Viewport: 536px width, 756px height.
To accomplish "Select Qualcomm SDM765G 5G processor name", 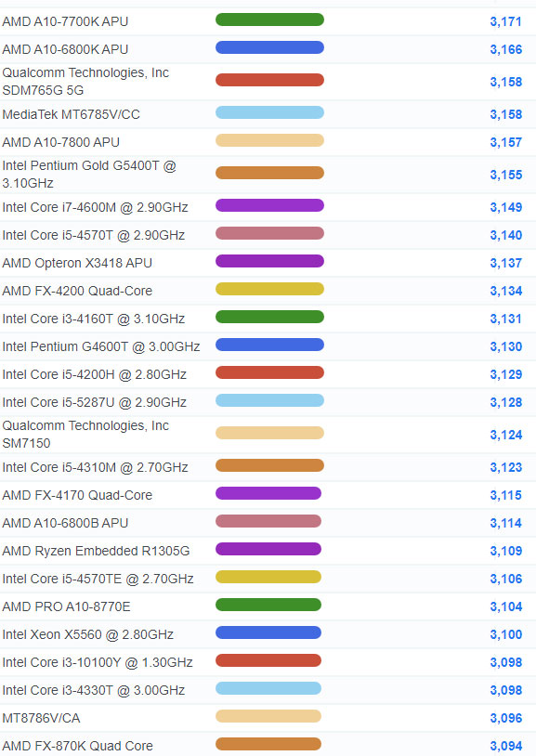I will (x=85, y=82).
